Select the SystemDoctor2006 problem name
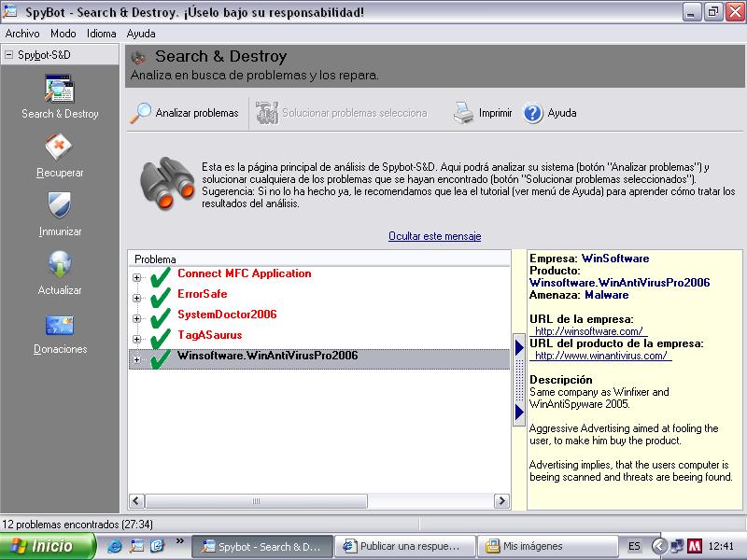Viewport: 747px width, 560px height. coord(227,315)
